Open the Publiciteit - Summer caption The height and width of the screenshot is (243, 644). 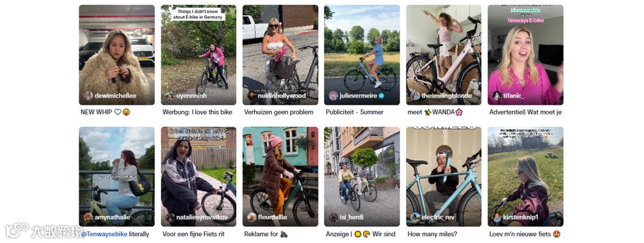coord(354,112)
